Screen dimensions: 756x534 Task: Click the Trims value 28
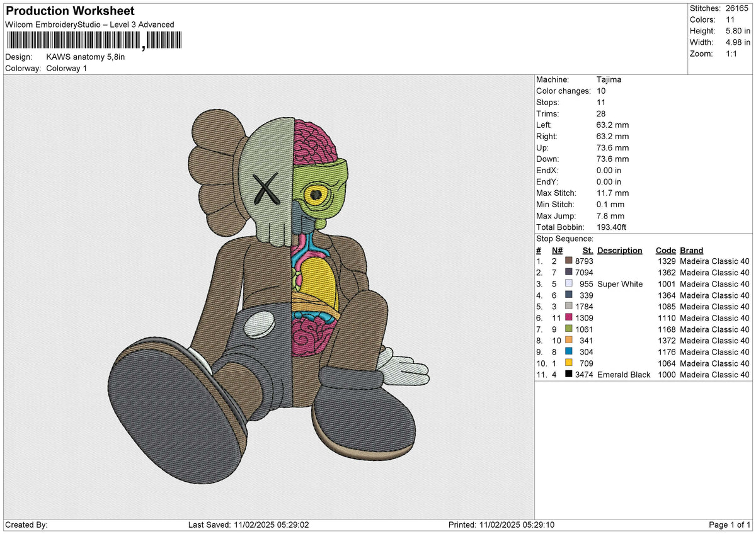pyautogui.click(x=601, y=113)
